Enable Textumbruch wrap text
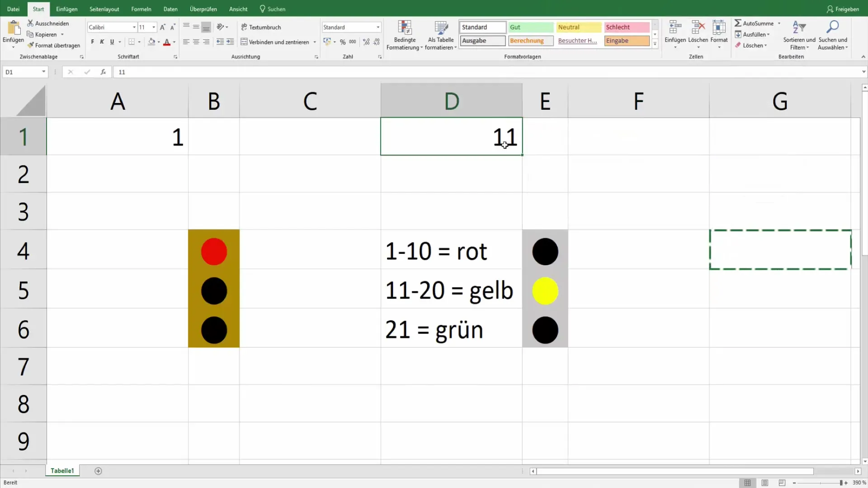868x488 pixels. tap(261, 27)
